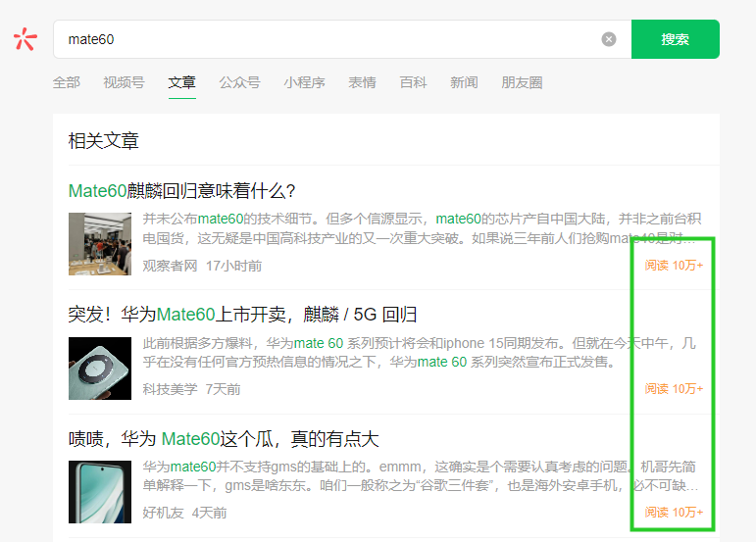The width and height of the screenshot is (756, 542).
Task: Click the summary starting 此前根据多方爆料
Action: click(x=419, y=352)
